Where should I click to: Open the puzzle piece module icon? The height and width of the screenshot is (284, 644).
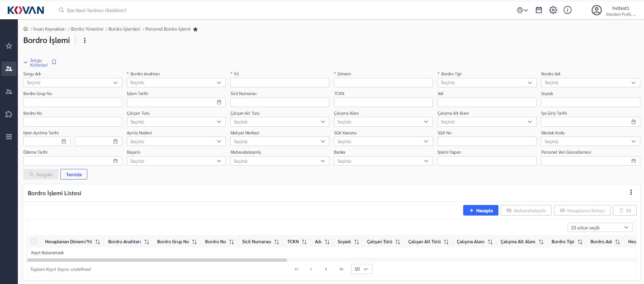(x=9, y=114)
